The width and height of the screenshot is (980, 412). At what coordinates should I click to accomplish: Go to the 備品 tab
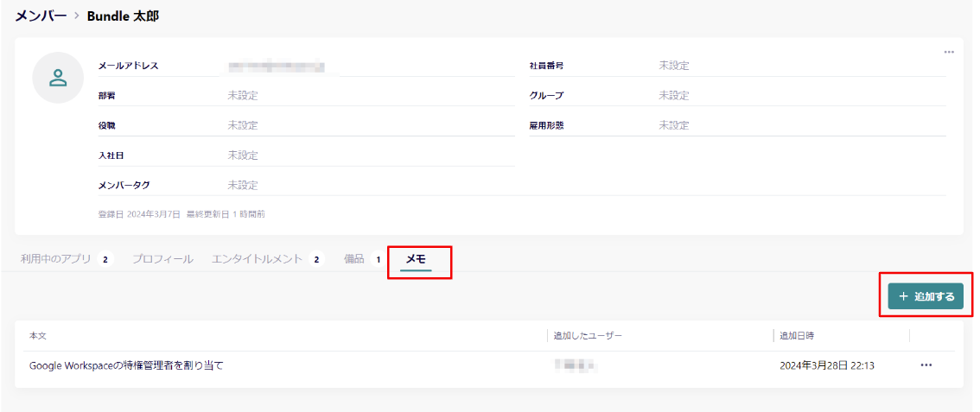[354, 259]
